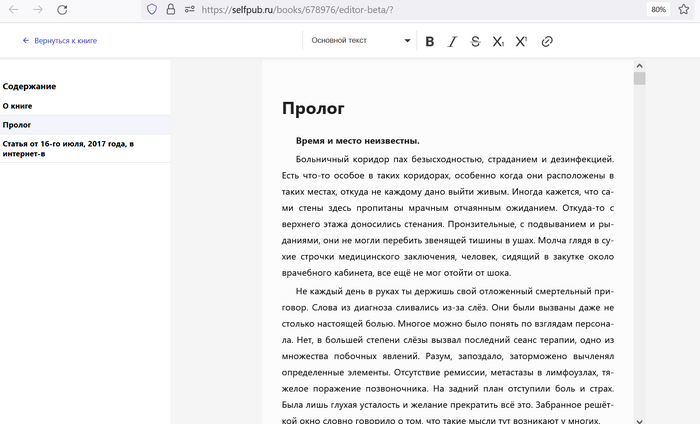Click the selfpub.ru URL address field
700x424 pixels.
coord(400,9)
